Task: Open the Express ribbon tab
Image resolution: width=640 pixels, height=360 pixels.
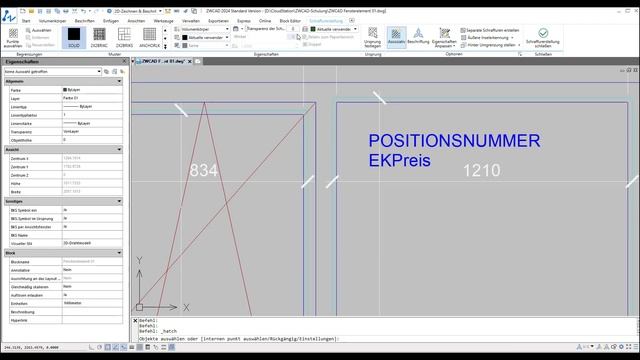Action: pyautogui.click(x=244, y=20)
